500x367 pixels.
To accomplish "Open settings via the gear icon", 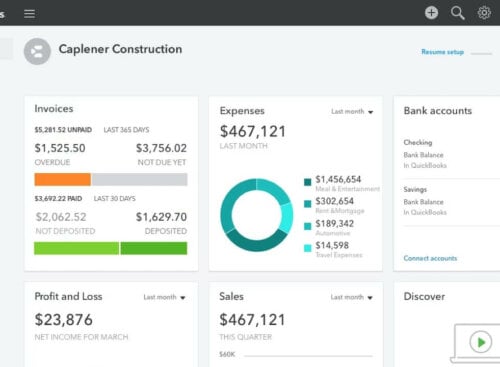I will pos(484,13).
